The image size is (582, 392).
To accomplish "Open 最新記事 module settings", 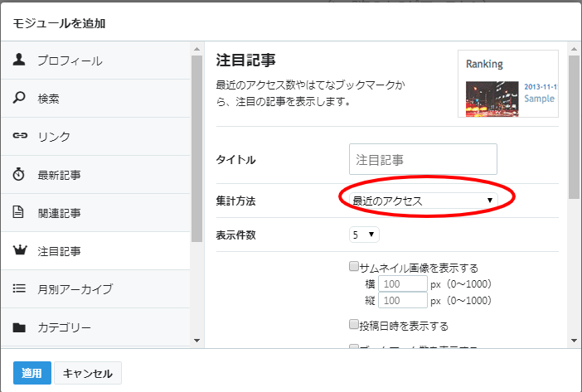I will coord(95,175).
